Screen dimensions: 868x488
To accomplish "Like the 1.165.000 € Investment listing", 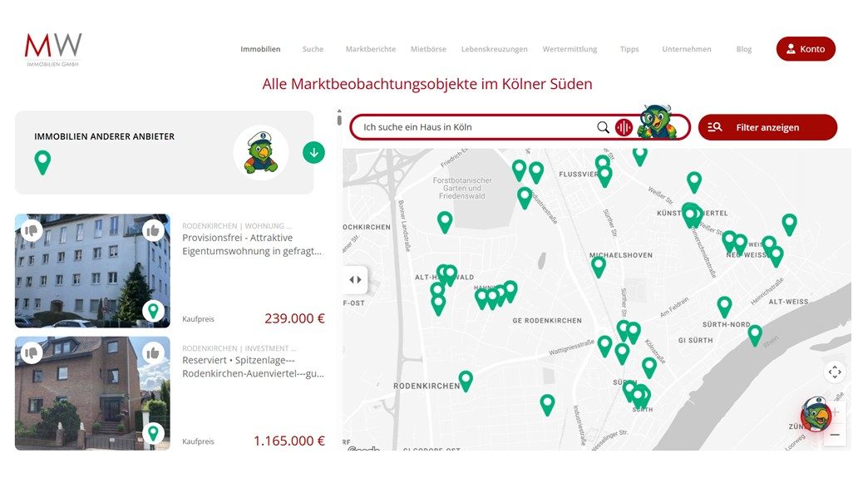I will tap(153, 352).
